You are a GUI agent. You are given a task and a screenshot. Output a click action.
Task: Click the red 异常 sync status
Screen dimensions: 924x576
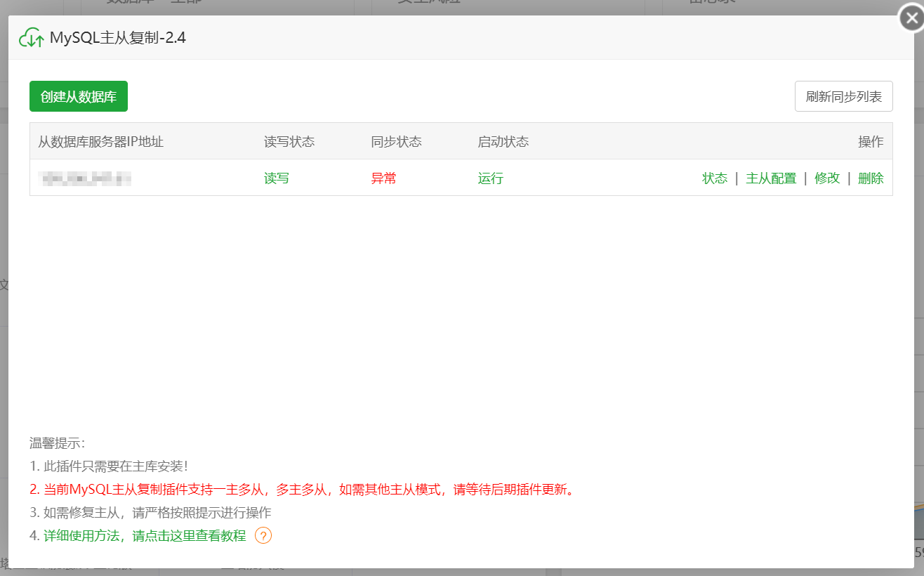[x=383, y=178]
